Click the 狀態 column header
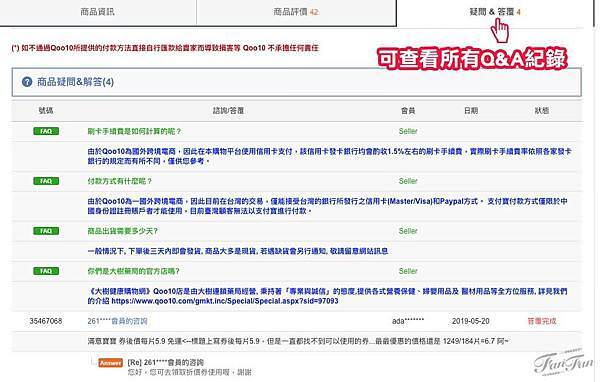Screen dimensions: 600x382 coord(541,111)
